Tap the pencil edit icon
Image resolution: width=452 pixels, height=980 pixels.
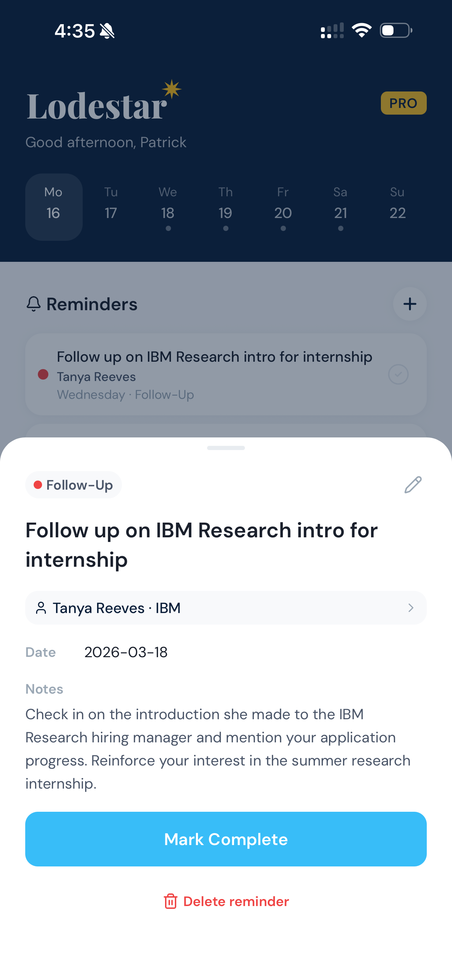413,485
